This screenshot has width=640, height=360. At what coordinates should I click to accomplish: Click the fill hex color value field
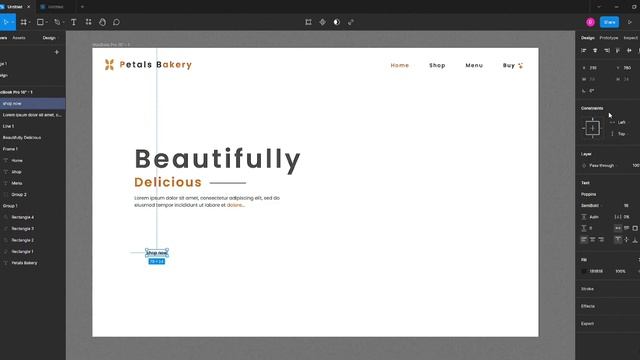(x=596, y=271)
